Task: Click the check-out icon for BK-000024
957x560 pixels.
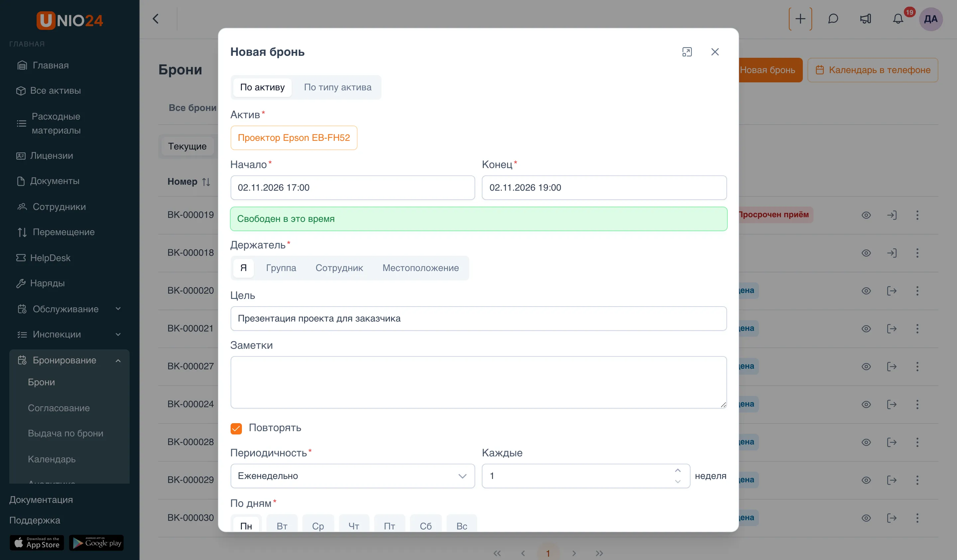Action: 892,404
